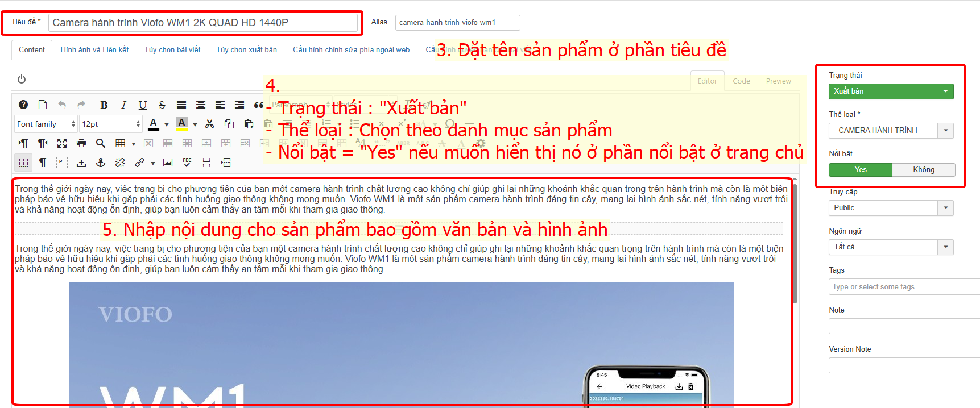Toggle bold formatting
Image resolution: width=980 pixels, height=408 pixels.
104,105
